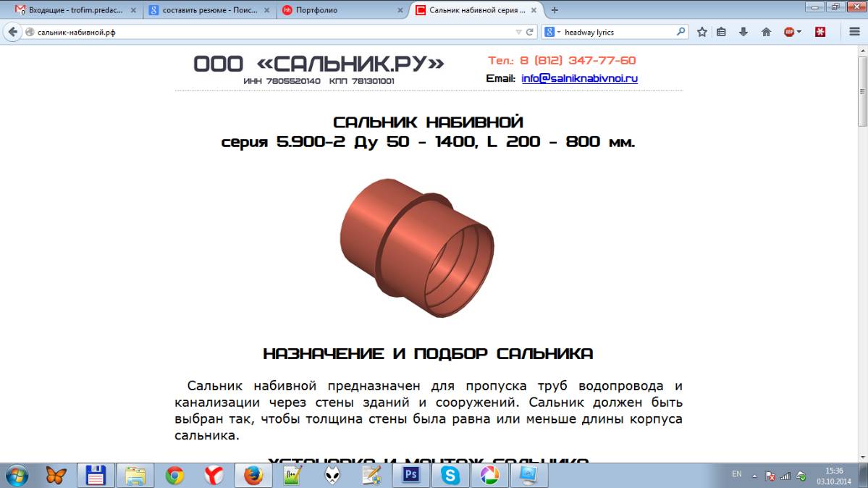Switch to the Портфолио tab
The width and height of the screenshot is (868, 488).
coord(340,10)
